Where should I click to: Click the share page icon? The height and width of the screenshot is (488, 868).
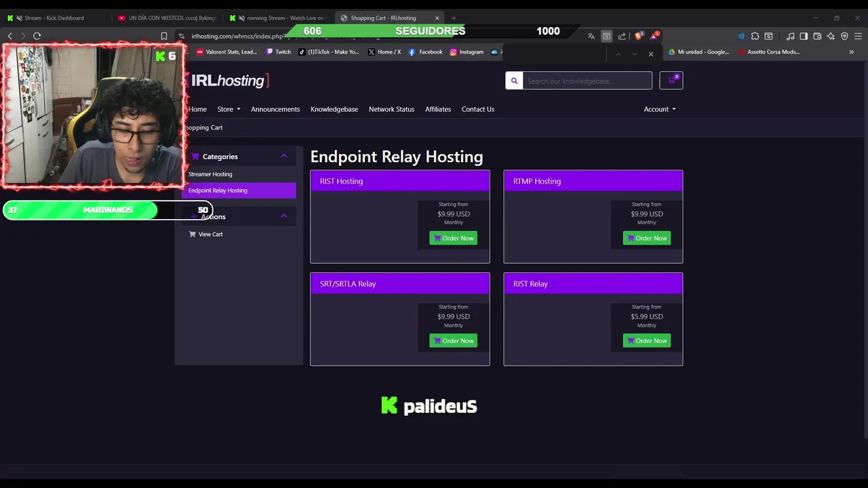pyautogui.click(x=622, y=36)
